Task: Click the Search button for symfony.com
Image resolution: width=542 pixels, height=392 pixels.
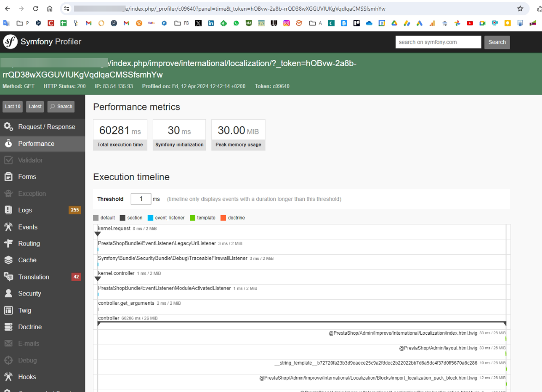Action: (x=497, y=42)
